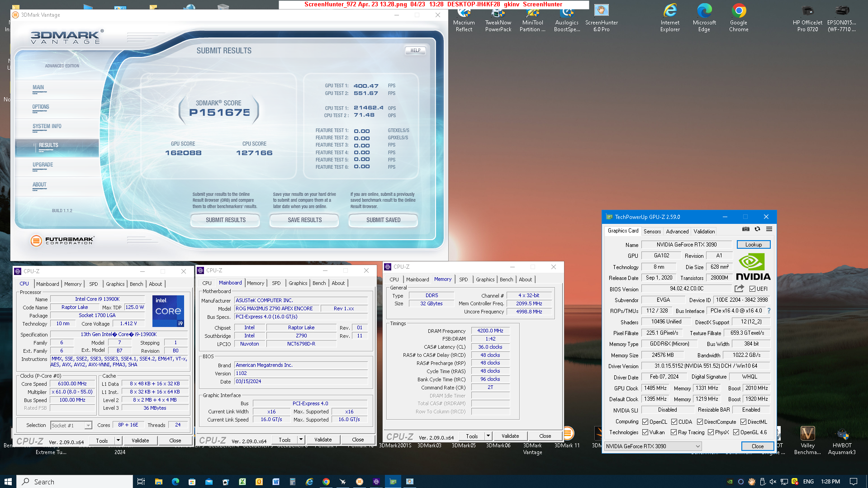This screenshot has width=868, height=488.
Task: Open TweakNow PowerPack desktop icon
Action: point(498,18)
